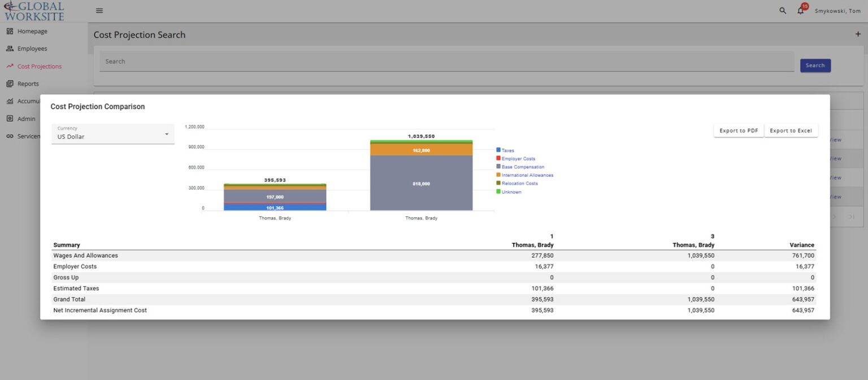Click the Search input field
868x380 pixels.
pyautogui.click(x=446, y=62)
